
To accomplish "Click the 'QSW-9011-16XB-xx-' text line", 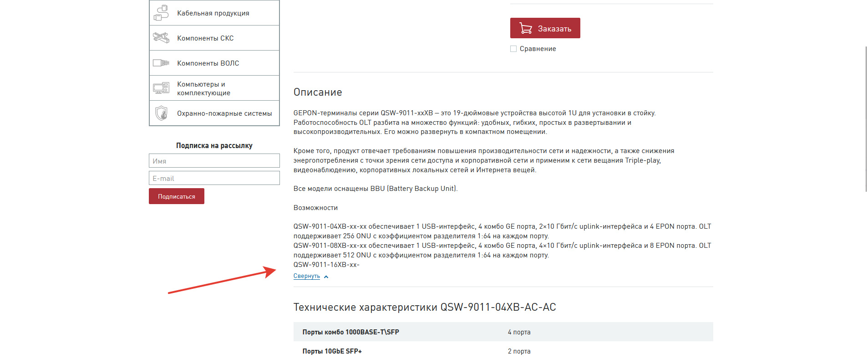I will (326, 265).
